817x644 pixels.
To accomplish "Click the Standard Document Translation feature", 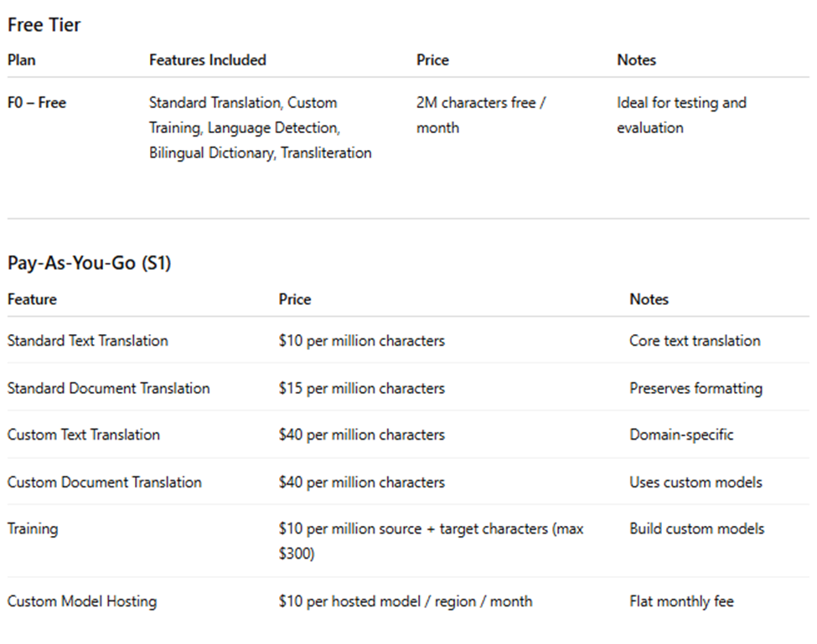I will tap(108, 389).
